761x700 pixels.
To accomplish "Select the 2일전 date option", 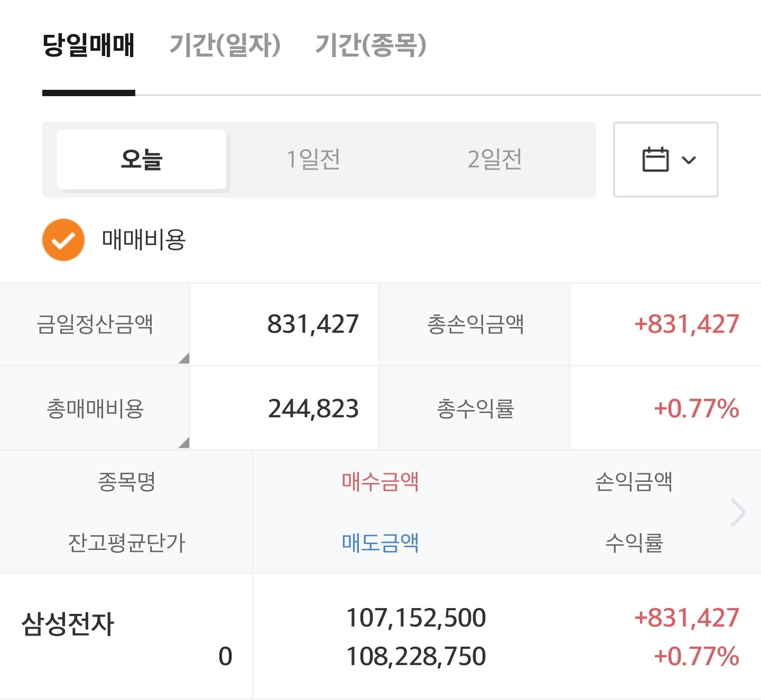I will (x=495, y=160).
